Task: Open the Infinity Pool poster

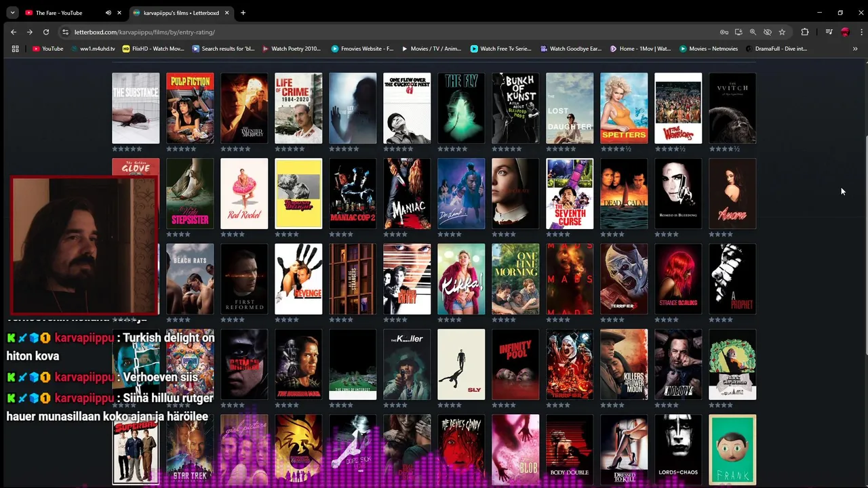Action: [515, 365]
